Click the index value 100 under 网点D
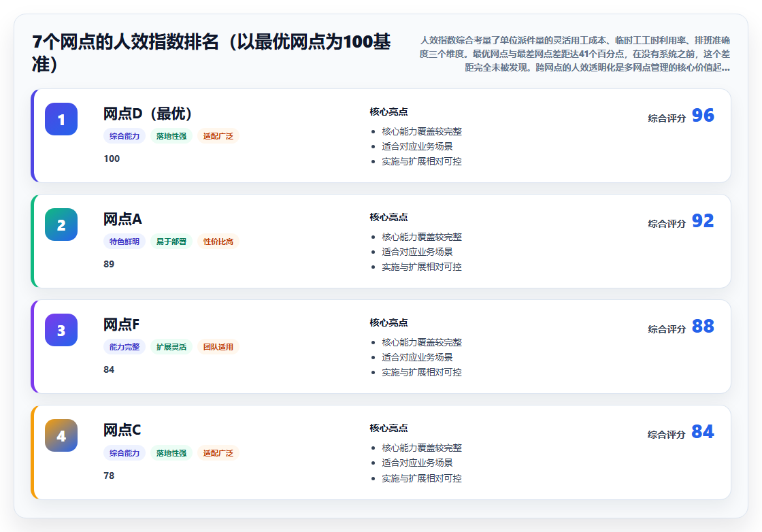762x532 pixels. click(x=112, y=159)
